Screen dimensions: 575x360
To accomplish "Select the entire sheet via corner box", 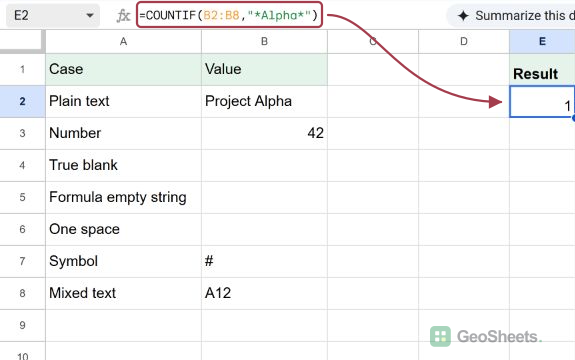I will 22,41.
